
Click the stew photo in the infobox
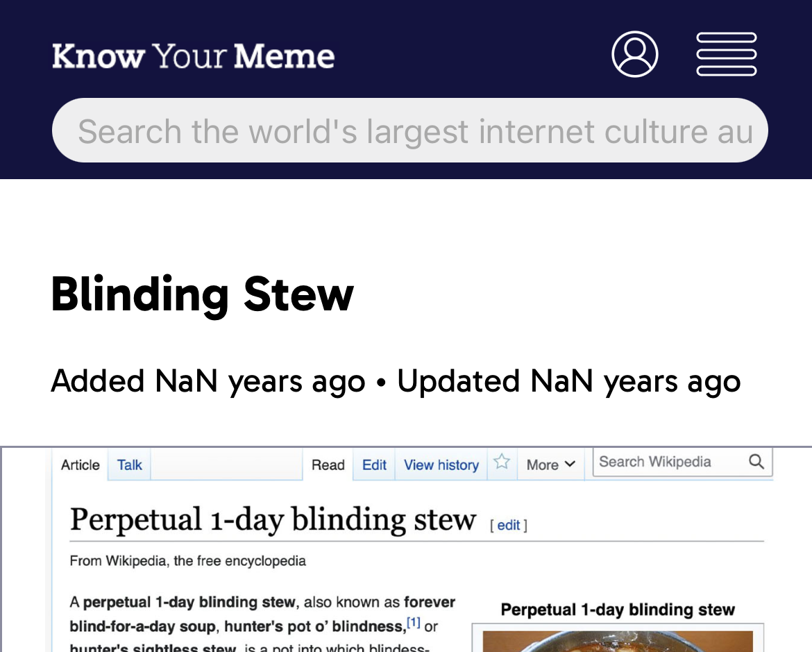[x=618, y=642]
